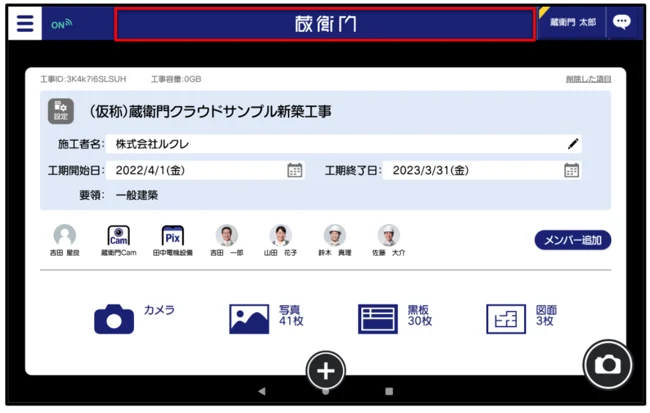
Task: Click the メンバー追加 button
Action: click(572, 240)
